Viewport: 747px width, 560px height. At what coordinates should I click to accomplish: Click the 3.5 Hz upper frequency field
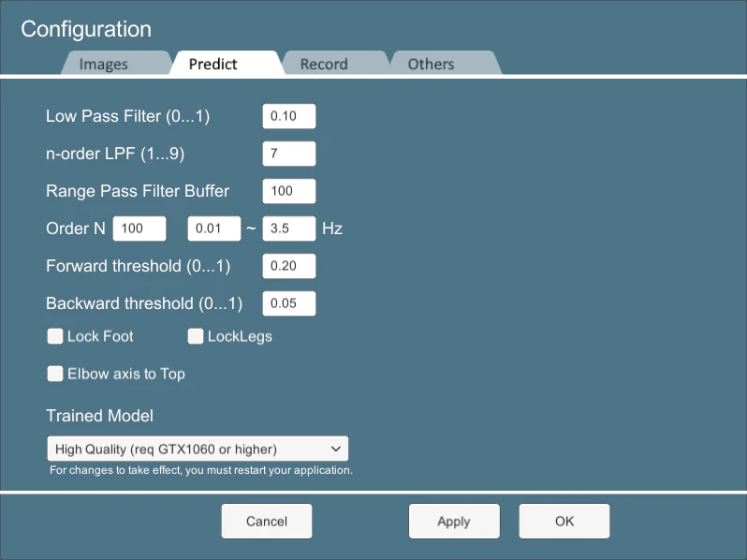point(288,228)
